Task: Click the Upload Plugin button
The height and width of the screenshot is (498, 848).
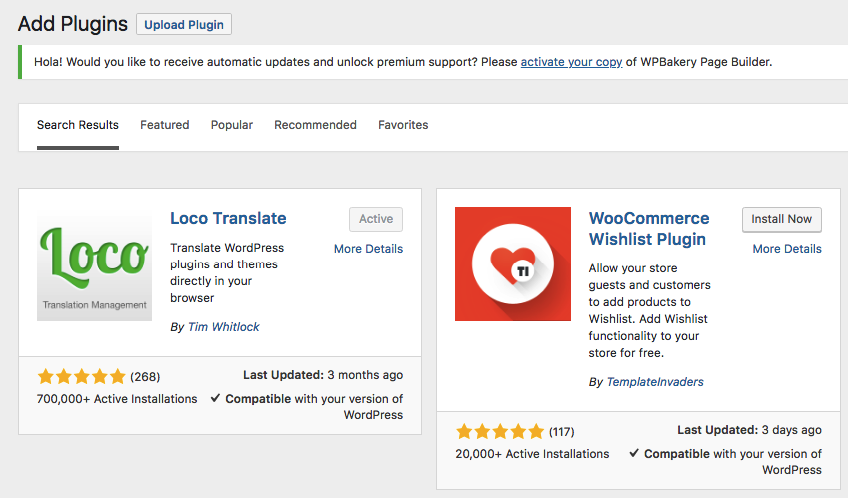Action: click(184, 24)
